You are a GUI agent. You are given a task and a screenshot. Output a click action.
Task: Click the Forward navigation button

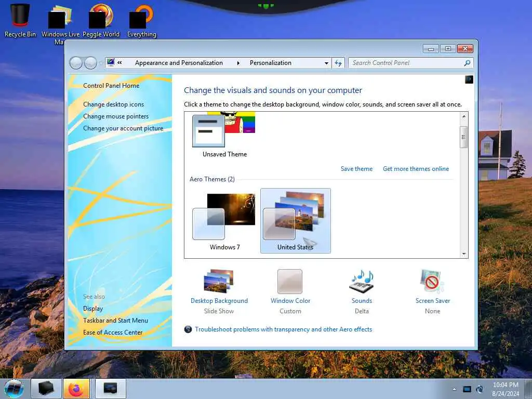(90, 63)
